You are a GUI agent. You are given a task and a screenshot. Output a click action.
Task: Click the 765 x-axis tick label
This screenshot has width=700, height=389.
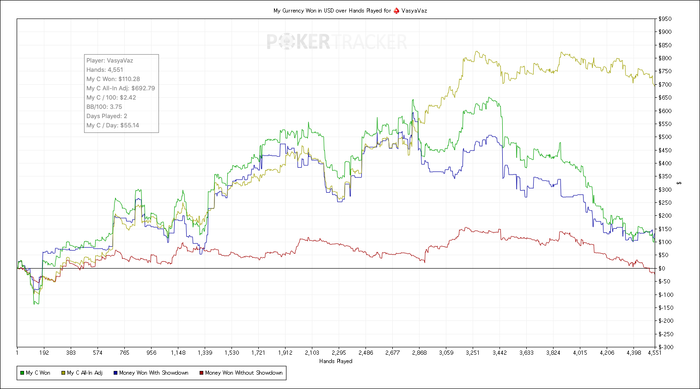click(124, 353)
